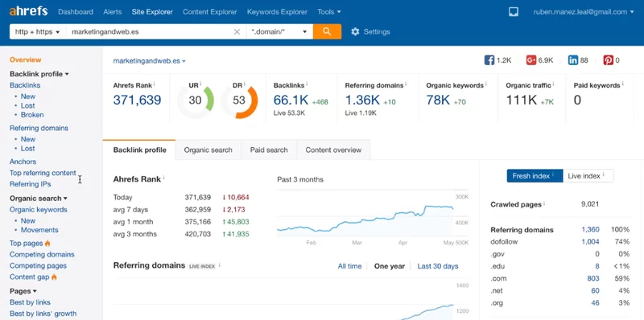This screenshot has height=320, width=644.
Task: Go to Keywords Explorer
Action: coord(277,12)
